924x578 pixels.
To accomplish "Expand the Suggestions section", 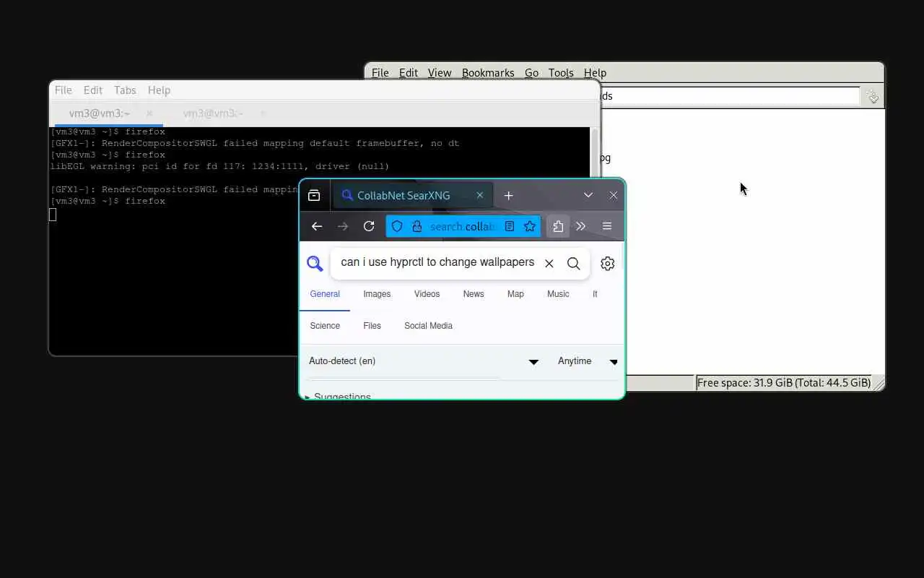I will coord(338,396).
